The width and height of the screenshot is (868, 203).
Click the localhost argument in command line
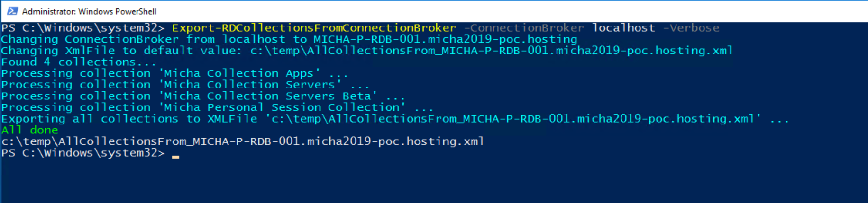coord(623,28)
